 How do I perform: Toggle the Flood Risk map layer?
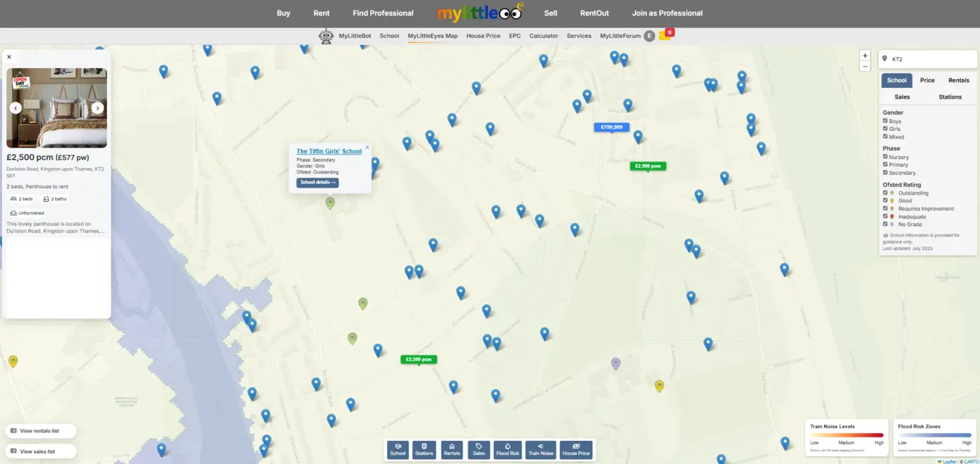coord(508,450)
